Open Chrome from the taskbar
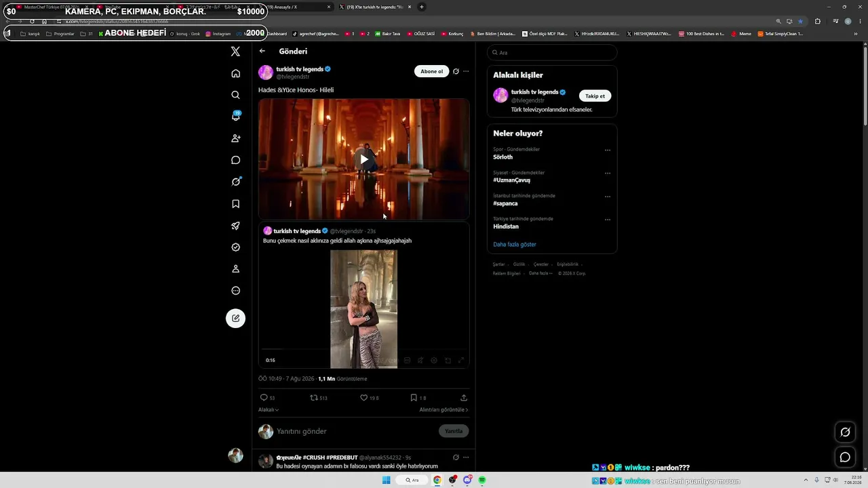The image size is (868, 488). click(x=437, y=480)
